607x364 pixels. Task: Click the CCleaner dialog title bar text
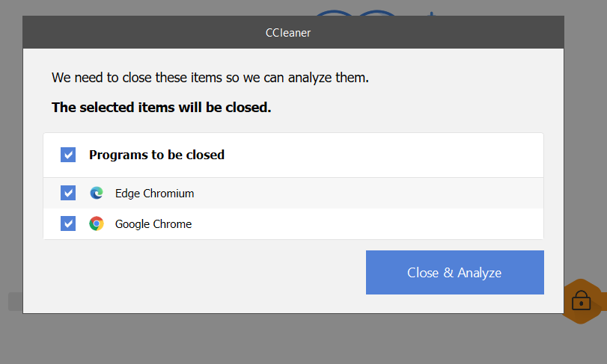pyautogui.click(x=288, y=33)
